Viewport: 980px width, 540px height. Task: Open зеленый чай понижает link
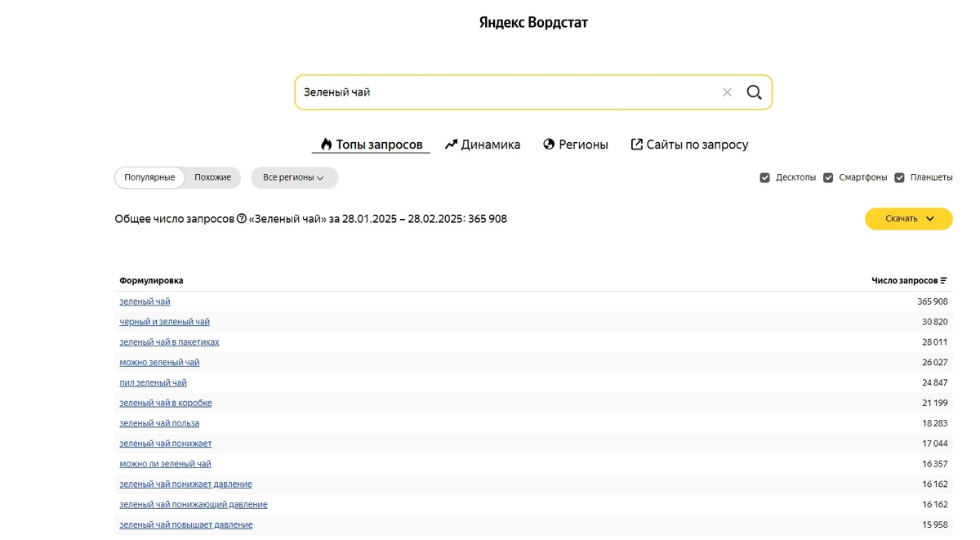click(166, 444)
